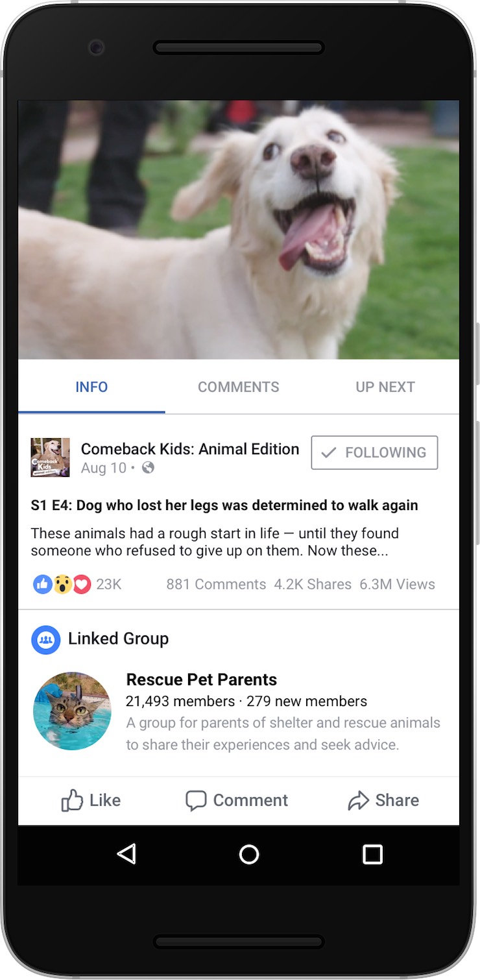Click the Linked Group blue icon
The width and height of the screenshot is (480, 980).
[45, 640]
